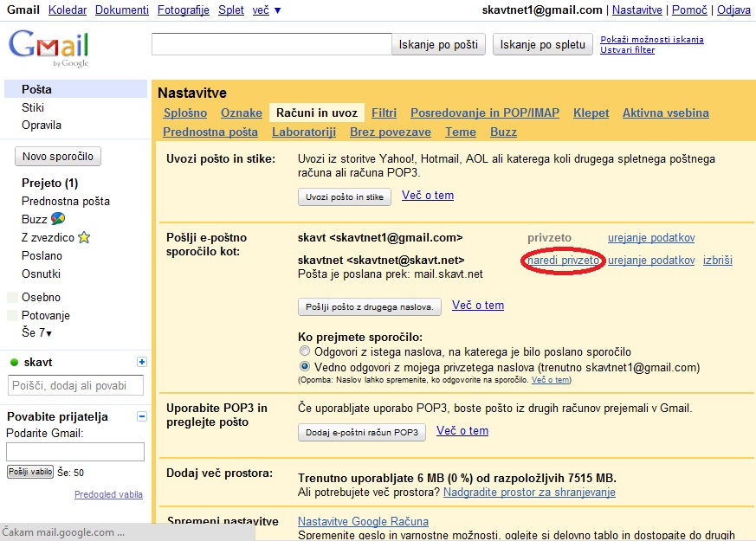This screenshot has height=541, width=756.
Task: Click Ustvari filter link
Action: tap(627, 49)
